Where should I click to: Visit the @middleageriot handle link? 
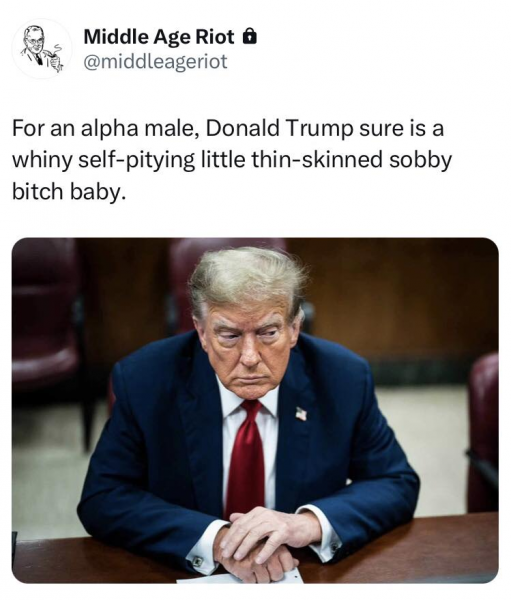(155, 61)
